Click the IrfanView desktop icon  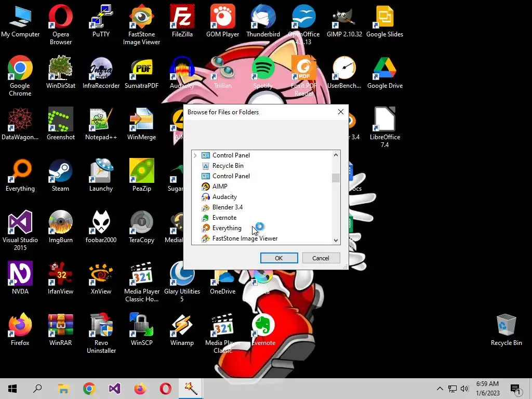pos(60,278)
